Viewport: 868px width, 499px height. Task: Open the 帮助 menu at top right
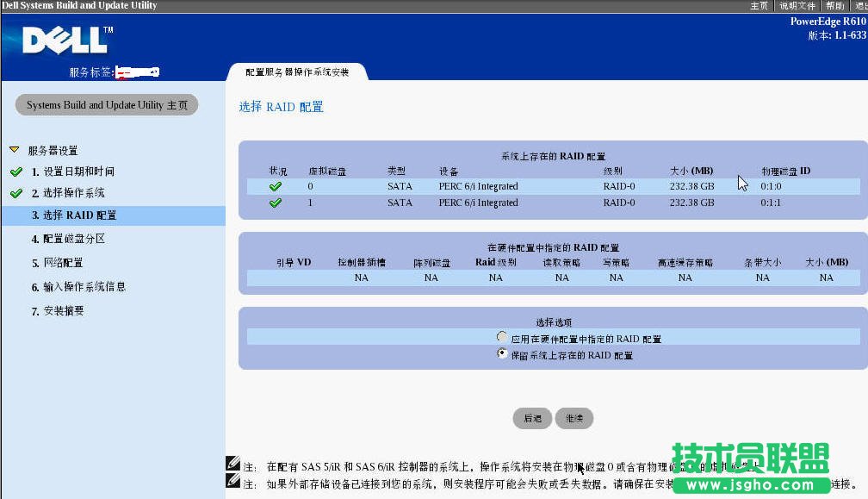[x=835, y=5]
